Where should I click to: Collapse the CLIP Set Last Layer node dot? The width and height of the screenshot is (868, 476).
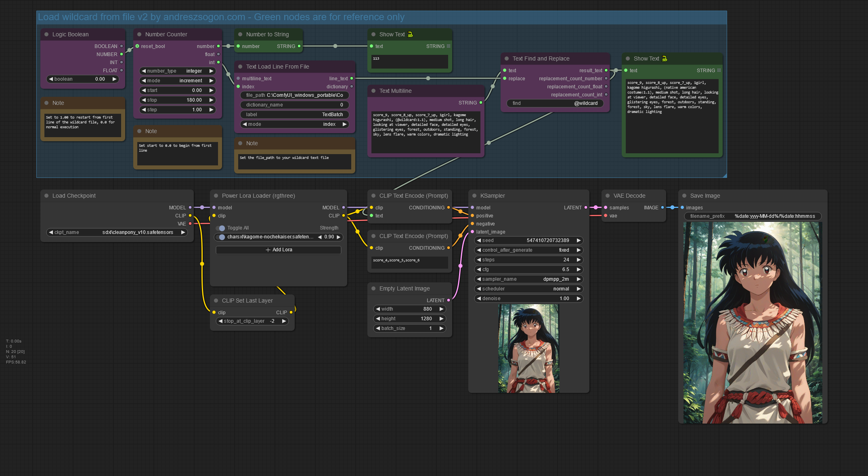pyautogui.click(x=216, y=301)
